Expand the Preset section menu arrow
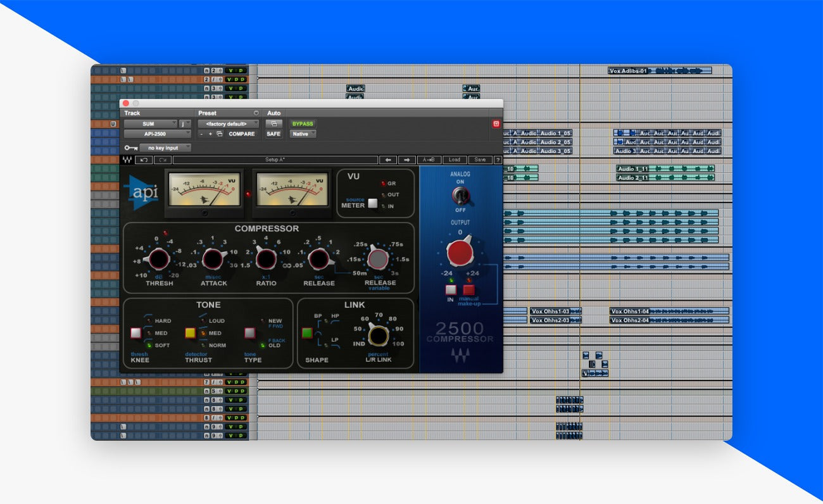Image resolution: width=823 pixels, height=504 pixels. [x=256, y=113]
